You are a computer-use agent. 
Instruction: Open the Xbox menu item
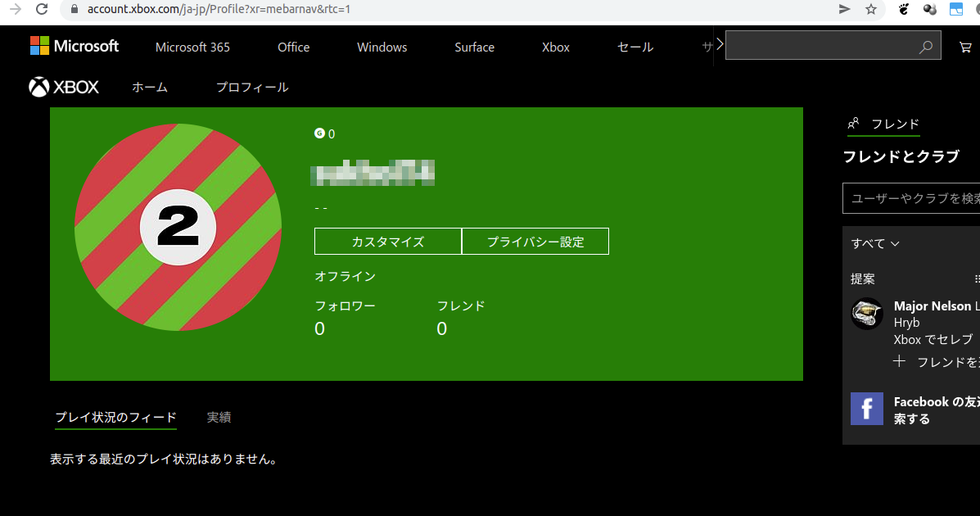point(556,47)
